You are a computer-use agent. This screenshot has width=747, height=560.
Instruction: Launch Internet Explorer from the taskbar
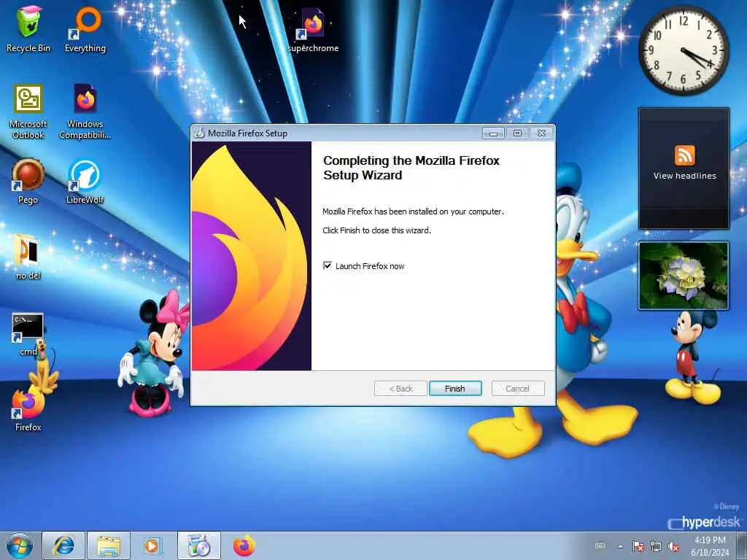click(63, 545)
